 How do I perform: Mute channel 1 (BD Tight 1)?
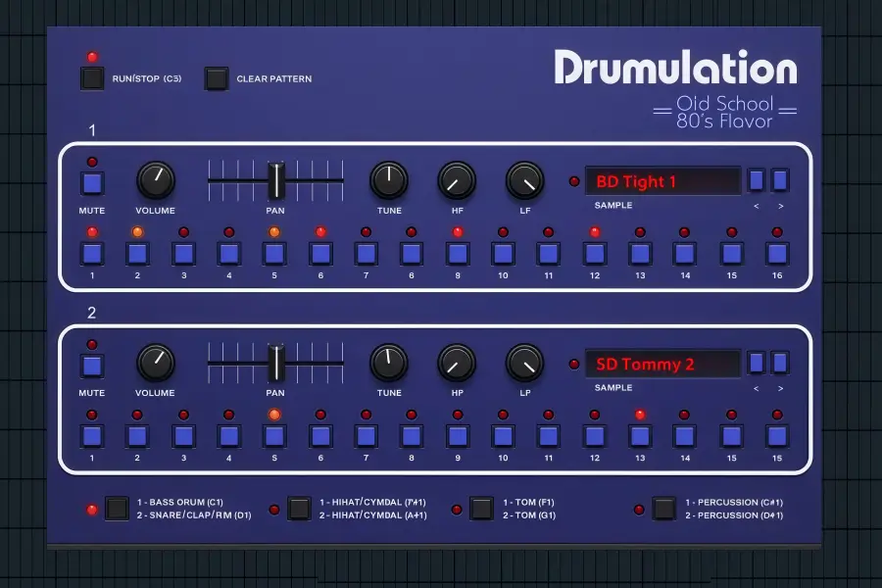pyautogui.click(x=92, y=183)
